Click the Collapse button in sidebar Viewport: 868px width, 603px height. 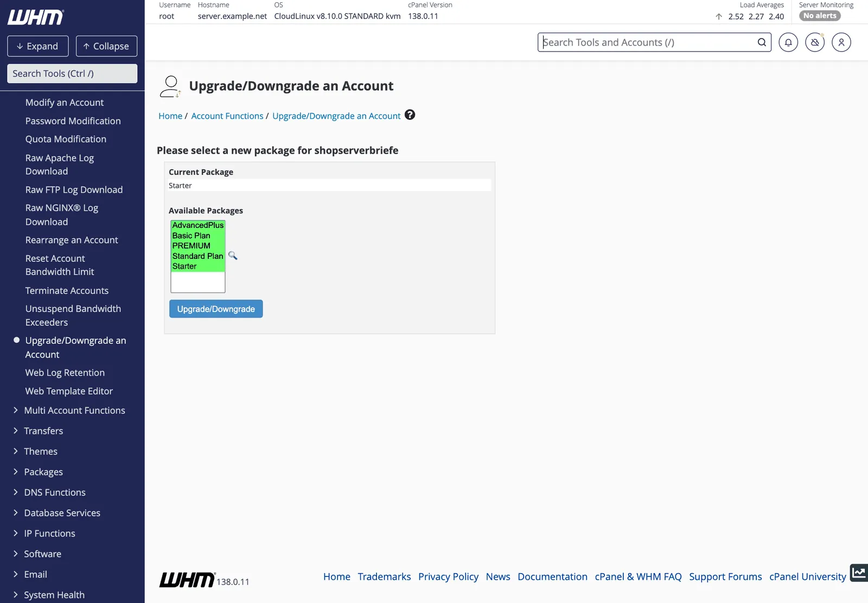point(106,46)
